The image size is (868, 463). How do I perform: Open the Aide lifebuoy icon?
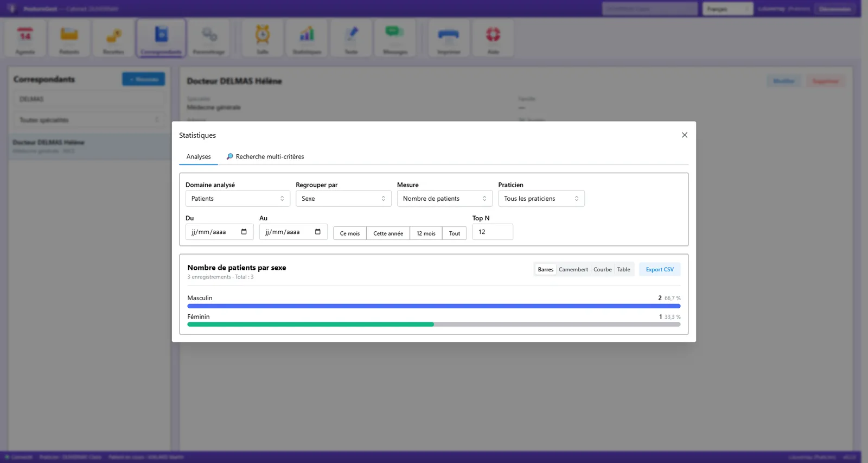(x=493, y=37)
